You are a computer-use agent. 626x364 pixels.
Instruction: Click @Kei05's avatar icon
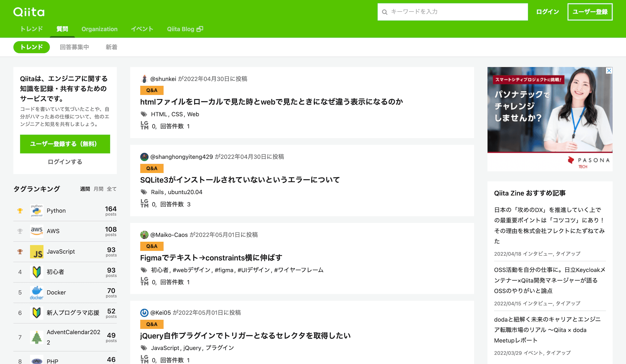[x=144, y=313]
